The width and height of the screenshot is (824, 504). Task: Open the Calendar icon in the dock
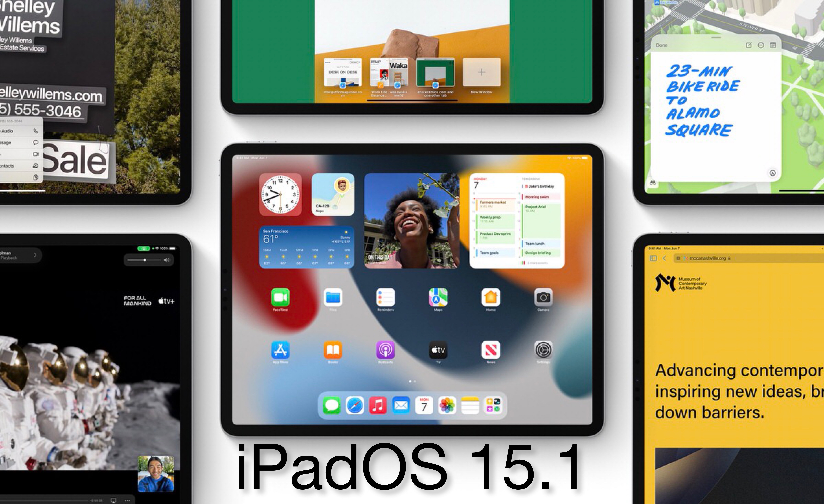[424, 405]
